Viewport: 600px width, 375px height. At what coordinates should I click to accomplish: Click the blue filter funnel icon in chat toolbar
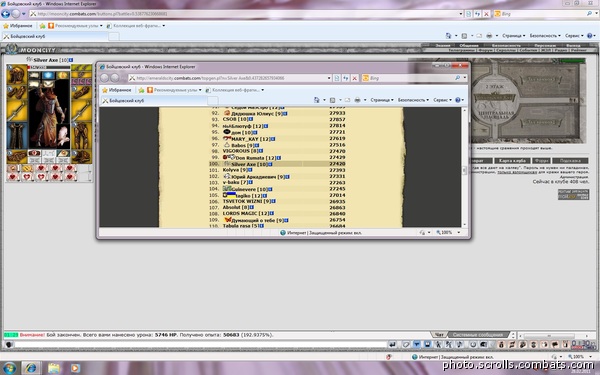pos(417,345)
